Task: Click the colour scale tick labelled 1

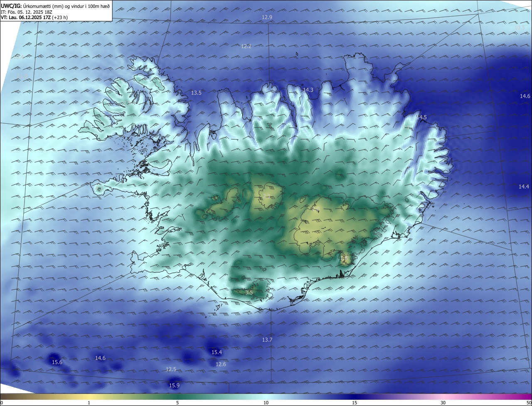Action: tap(89, 403)
